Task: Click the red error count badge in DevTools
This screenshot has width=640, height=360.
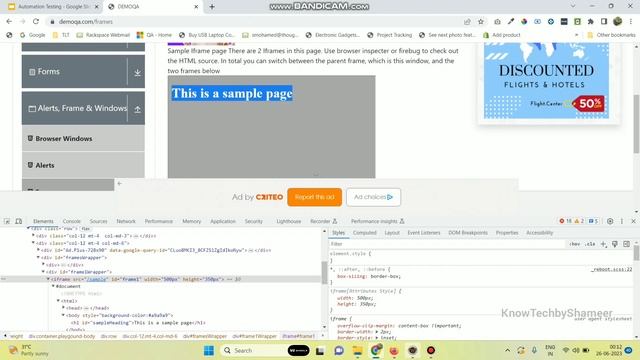Action: pos(565,221)
